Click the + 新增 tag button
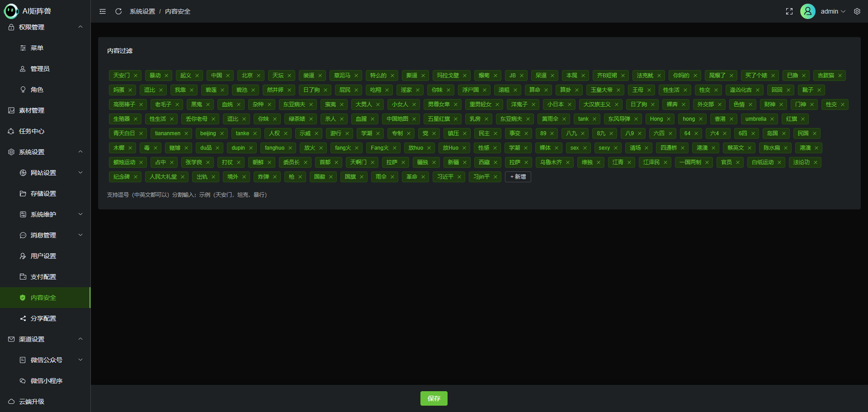Viewport: 868px width, 412px height. (518, 177)
